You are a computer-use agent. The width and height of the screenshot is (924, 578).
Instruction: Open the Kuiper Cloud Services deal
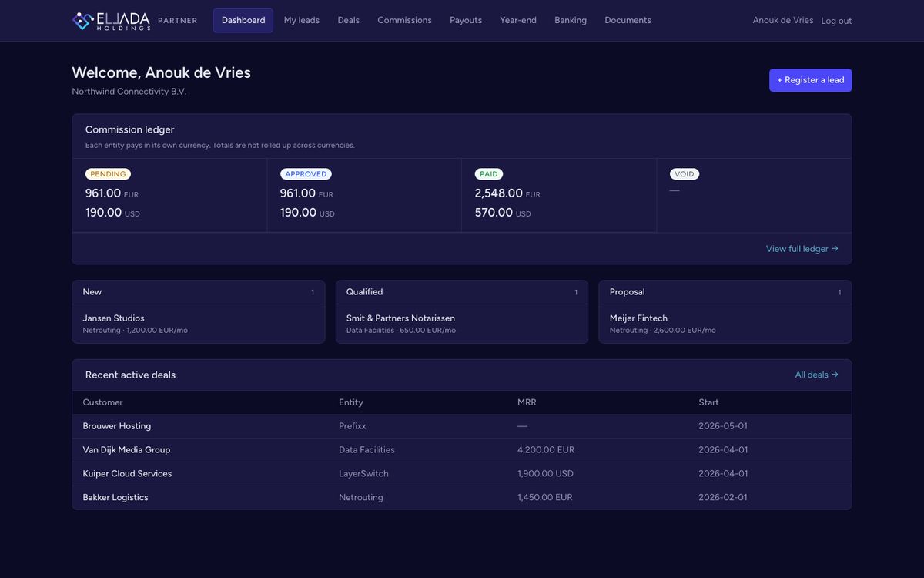(x=462, y=474)
